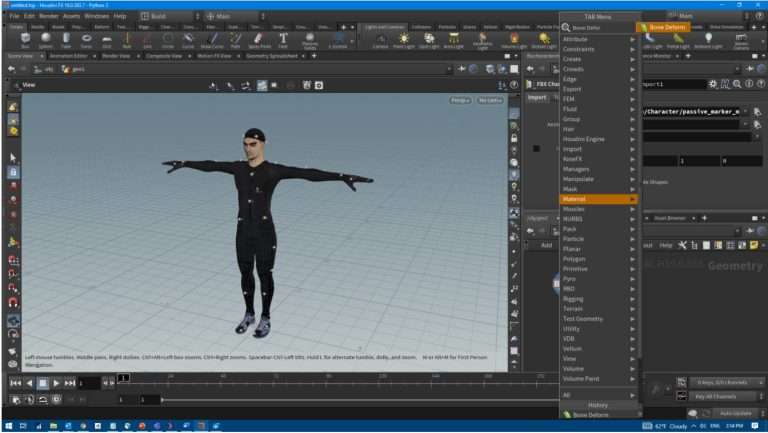Image resolution: width=768 pixels, height=433 pixels.
Task: Choose Polygon in the TAB menu
Action: pyautogui.click(x=599, y=259)
